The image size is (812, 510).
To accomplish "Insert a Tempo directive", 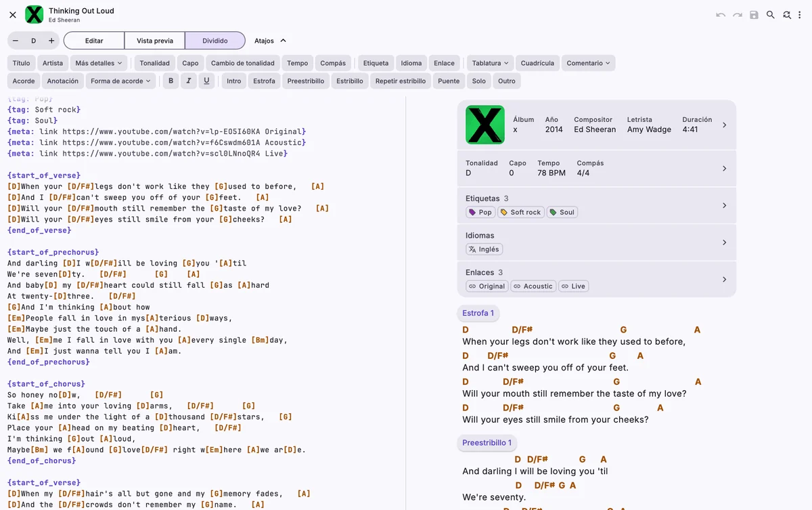I will [298, 63].
